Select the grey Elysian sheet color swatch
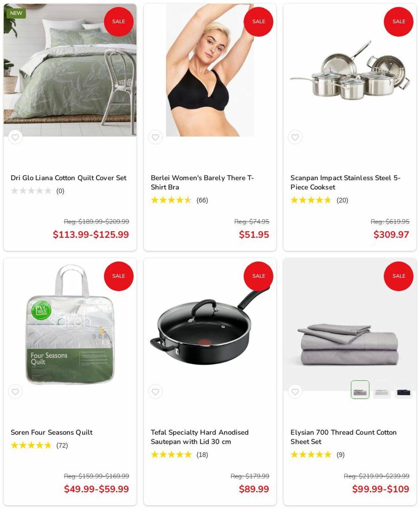 pos(360,390)
